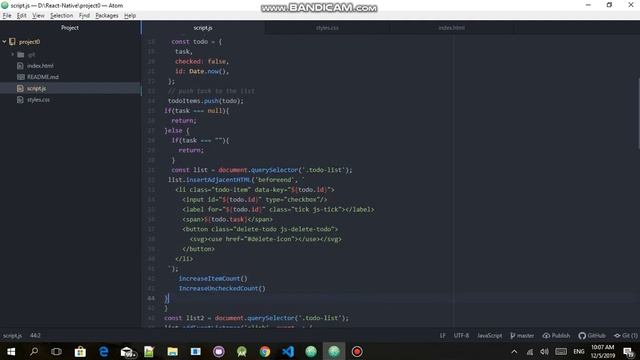Image resolution: width=640 pixels, height=360 pixels.
Task: Click the README.md book icon
Action: 21,77
